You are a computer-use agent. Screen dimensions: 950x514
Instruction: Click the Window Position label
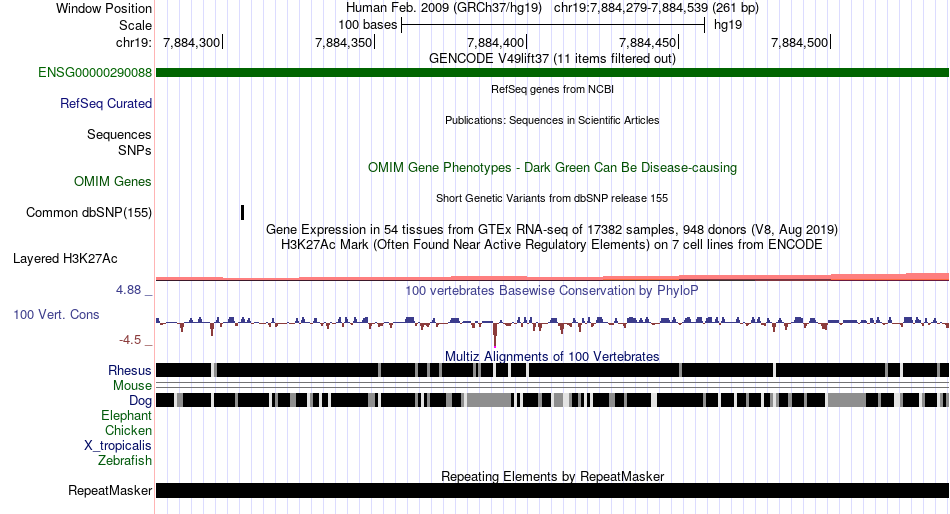(104, 8)
